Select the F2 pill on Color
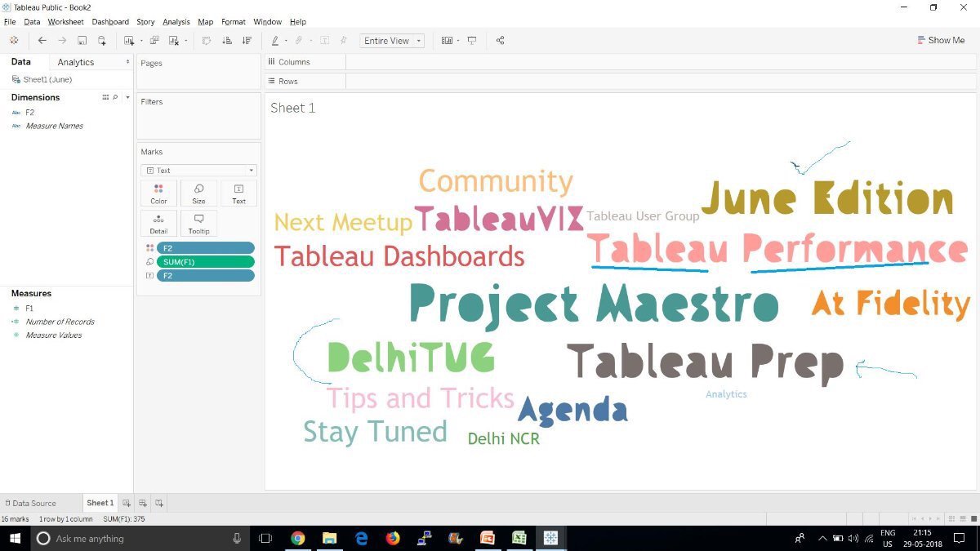980x551 pixels. [x=206, y=248]
